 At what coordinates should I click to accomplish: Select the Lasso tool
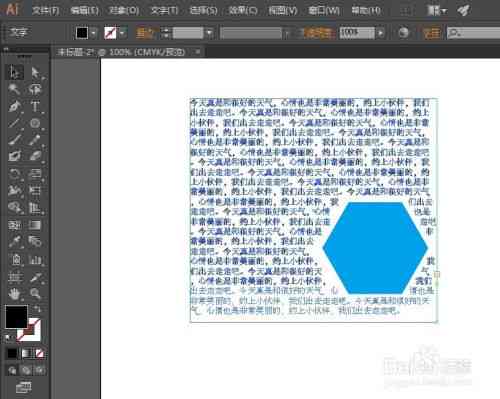click(35, 89)
